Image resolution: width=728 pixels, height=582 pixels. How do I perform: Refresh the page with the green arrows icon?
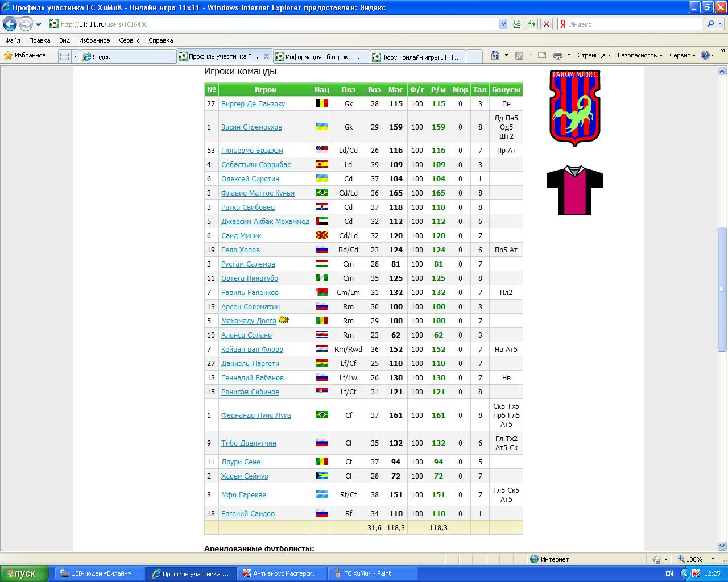click(x=532, y=24)
